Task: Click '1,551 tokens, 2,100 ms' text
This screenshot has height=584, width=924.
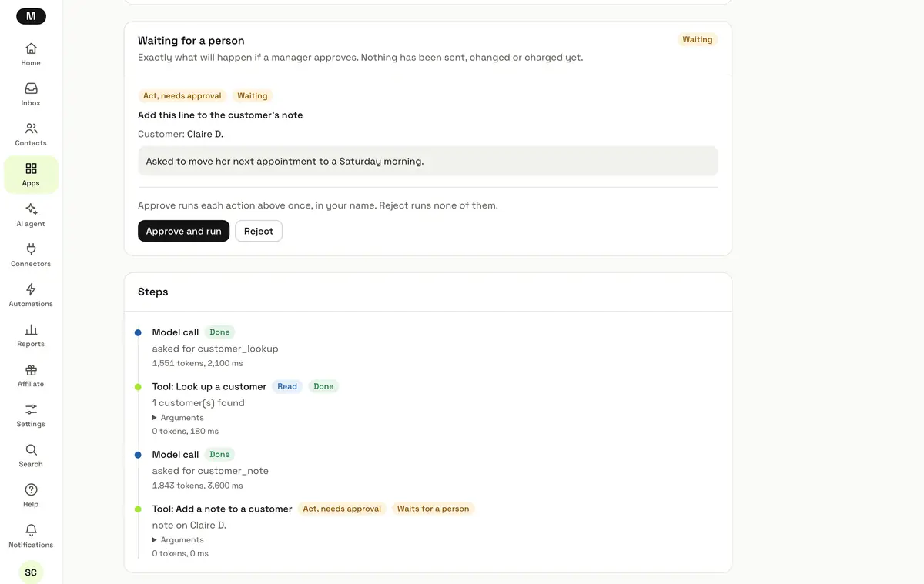Action: 197,363
